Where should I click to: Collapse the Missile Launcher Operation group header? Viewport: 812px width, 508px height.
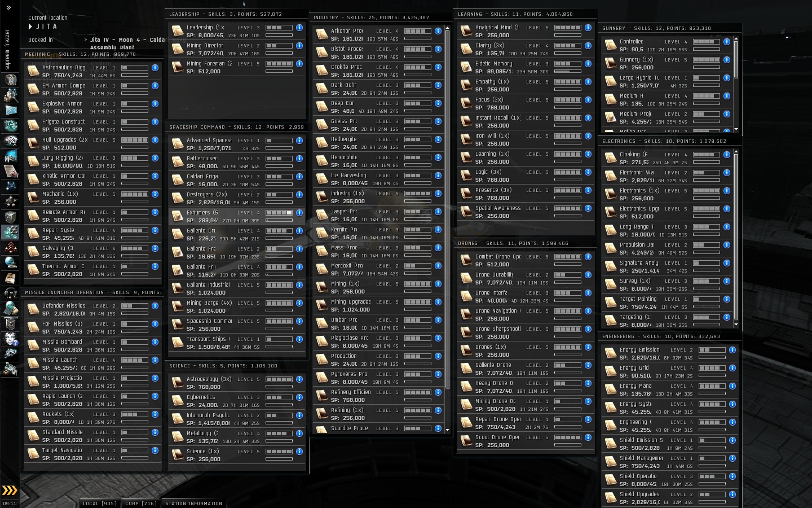tap(92, 292)
